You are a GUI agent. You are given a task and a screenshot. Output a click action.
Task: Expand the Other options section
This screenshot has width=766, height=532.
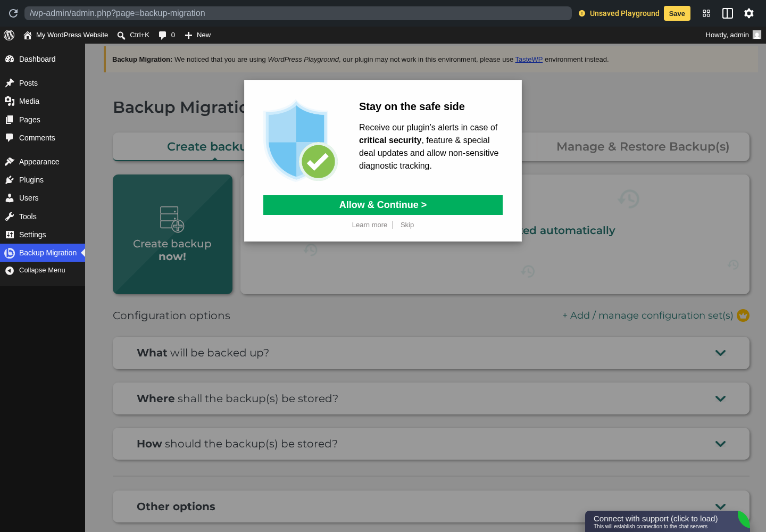(431, 506)
